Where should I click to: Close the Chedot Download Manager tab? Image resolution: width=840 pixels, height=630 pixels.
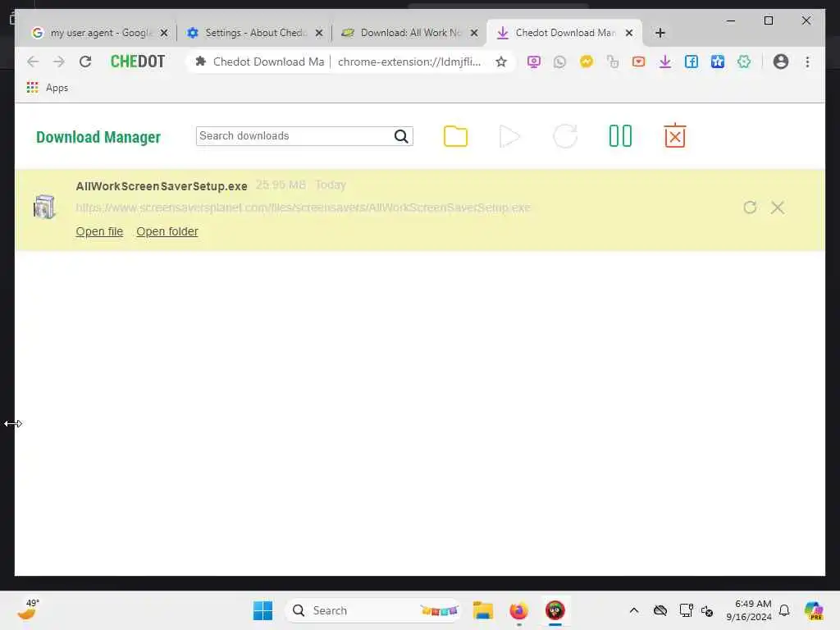[x=629, y=33]
